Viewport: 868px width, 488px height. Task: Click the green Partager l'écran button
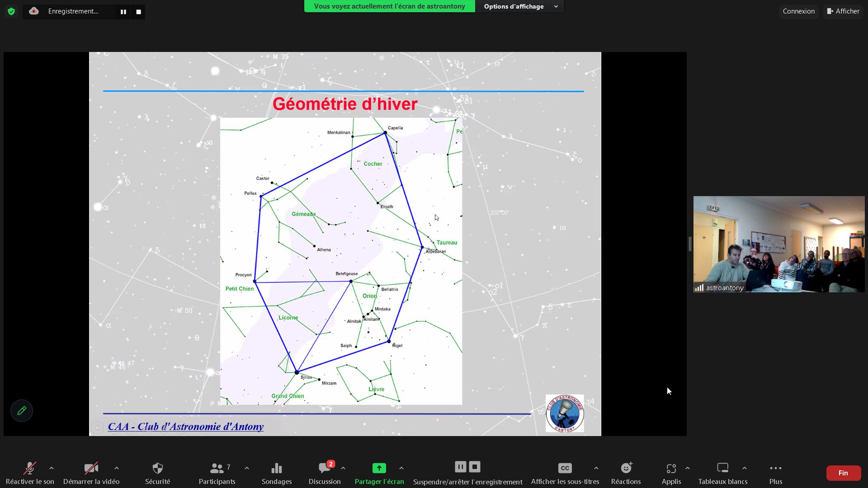point(379,473)
